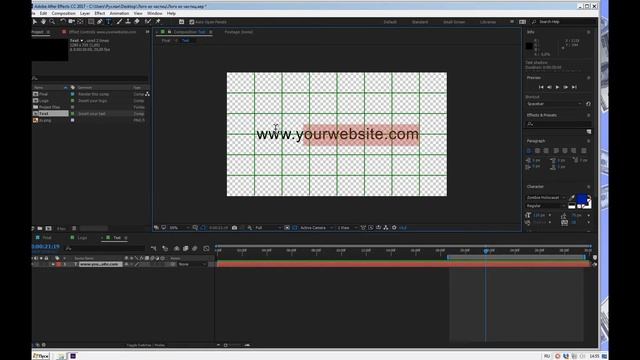This screenshot has width=640, height=360.
Task: Open the font family dropdown
Action: click(546, 198)
